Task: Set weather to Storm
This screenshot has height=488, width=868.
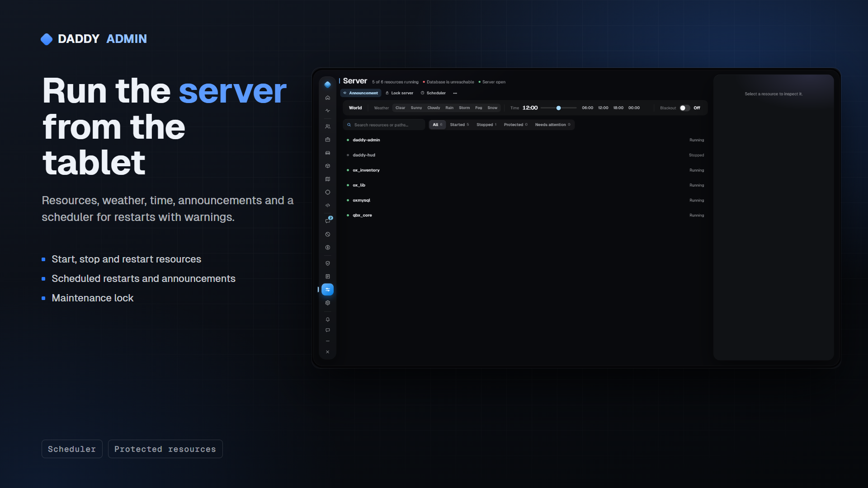Action: pos(464,108)
